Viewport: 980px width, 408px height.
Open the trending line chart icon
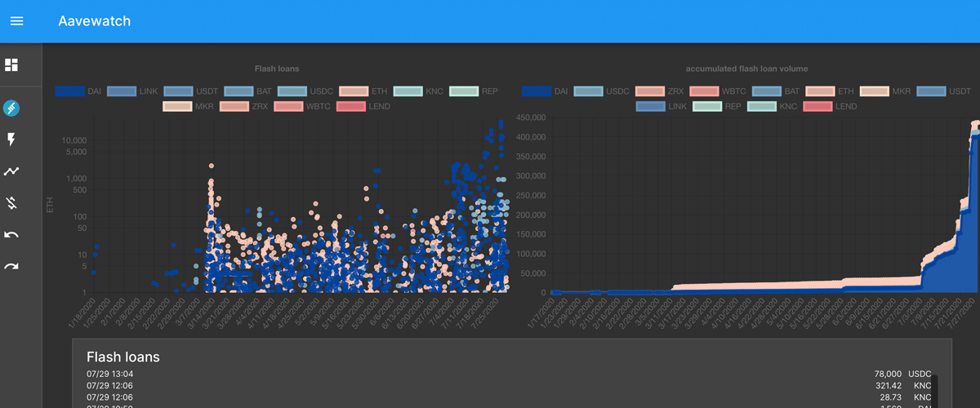tap(11, 171)
